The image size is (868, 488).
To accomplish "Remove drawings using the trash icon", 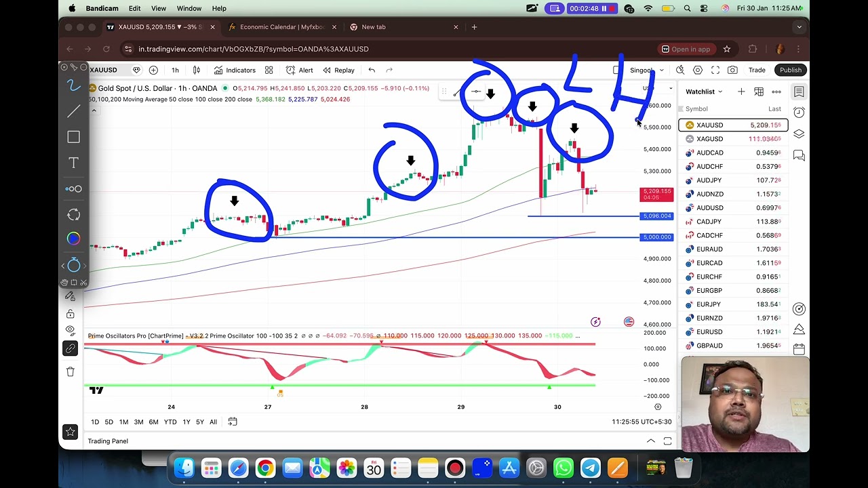I will [71, 371].
